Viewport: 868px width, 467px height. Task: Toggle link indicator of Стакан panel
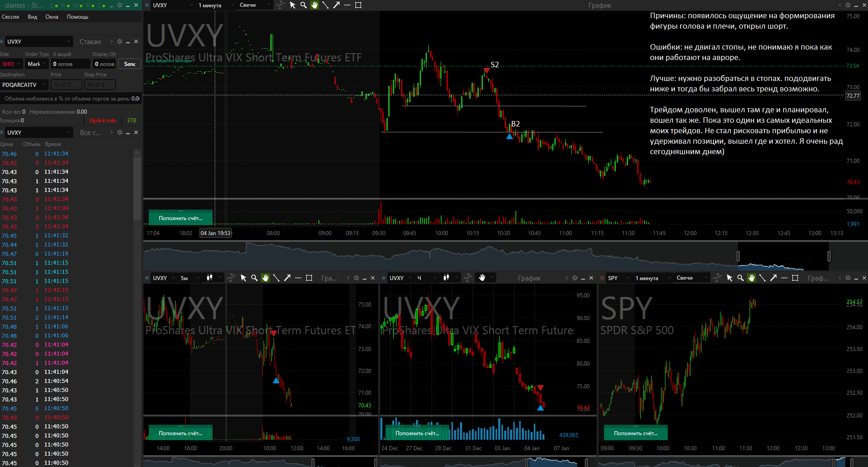[x=2, y=41]
